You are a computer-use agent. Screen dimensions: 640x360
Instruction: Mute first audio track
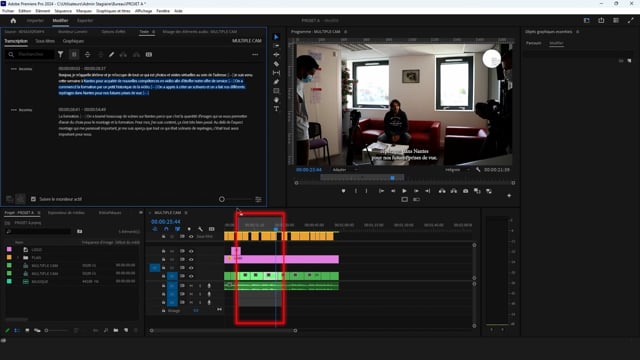point(191,286)
